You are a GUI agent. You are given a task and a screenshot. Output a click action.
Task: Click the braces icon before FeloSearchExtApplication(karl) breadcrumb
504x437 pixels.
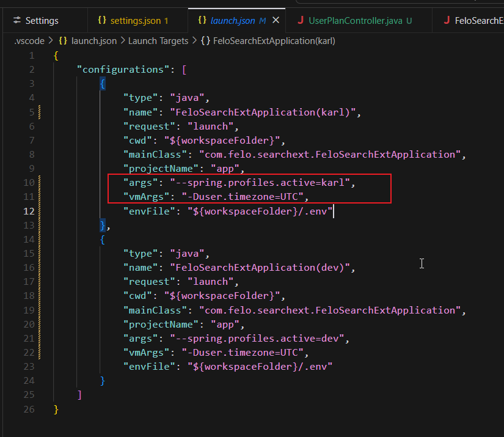pyautogui.click(x=205, y=41)
